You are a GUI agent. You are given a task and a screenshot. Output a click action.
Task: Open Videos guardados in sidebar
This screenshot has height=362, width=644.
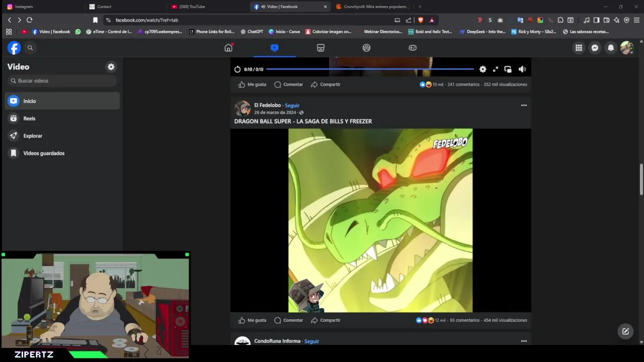pos(63,153)
